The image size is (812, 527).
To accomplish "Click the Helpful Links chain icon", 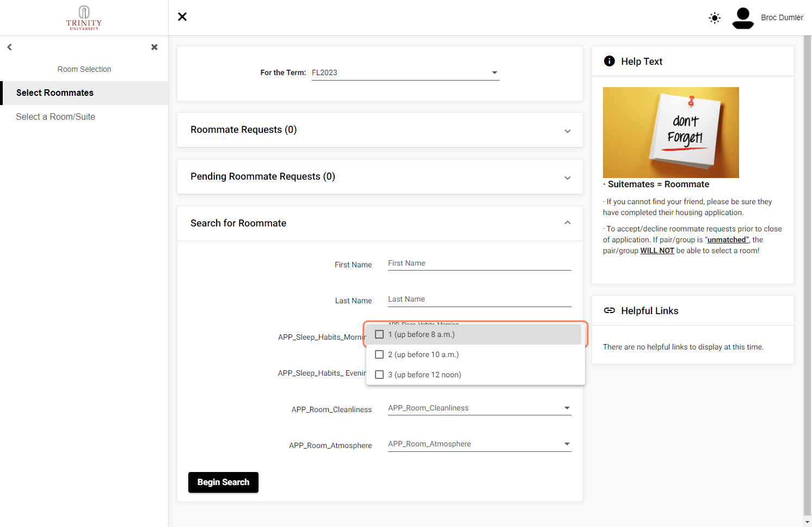I will [x=610, y=310].
